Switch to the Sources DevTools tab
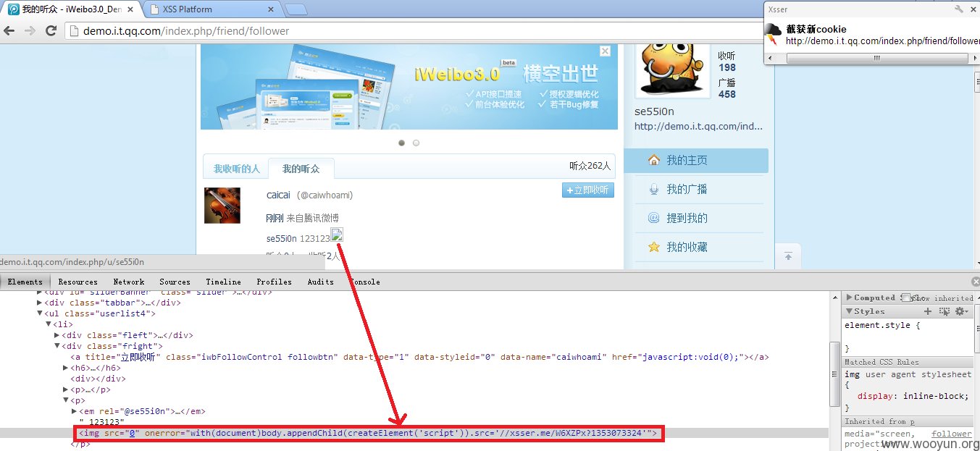 point(175,282)
